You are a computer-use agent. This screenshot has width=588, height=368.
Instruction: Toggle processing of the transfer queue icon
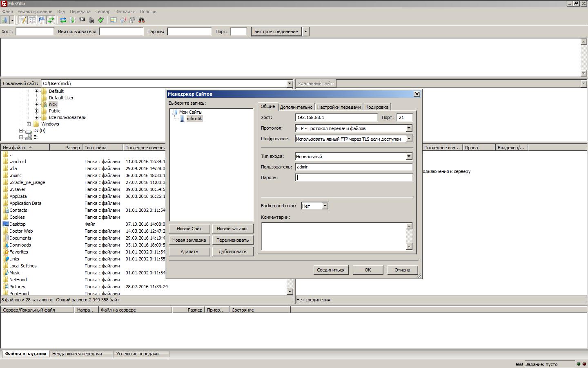73,20
